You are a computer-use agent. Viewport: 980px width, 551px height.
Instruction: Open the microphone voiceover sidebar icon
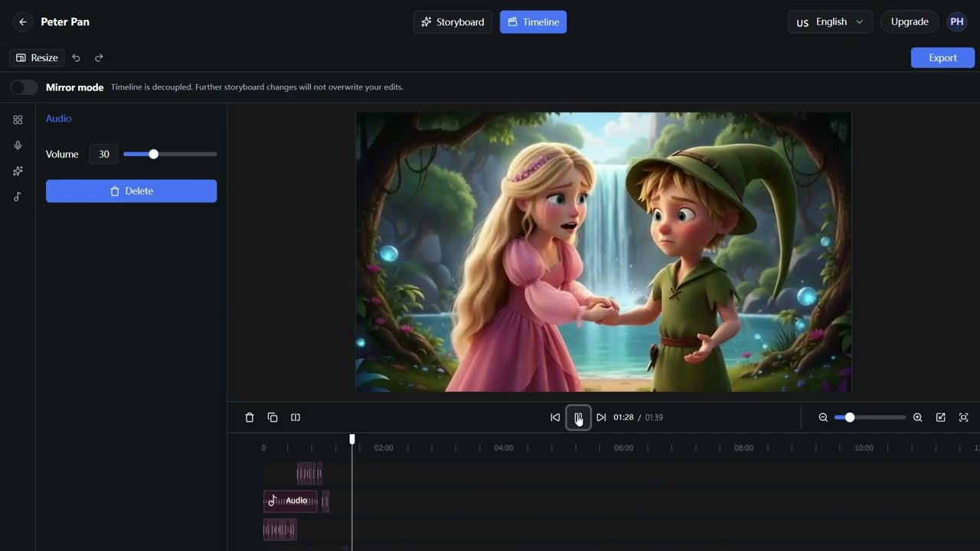18,145
